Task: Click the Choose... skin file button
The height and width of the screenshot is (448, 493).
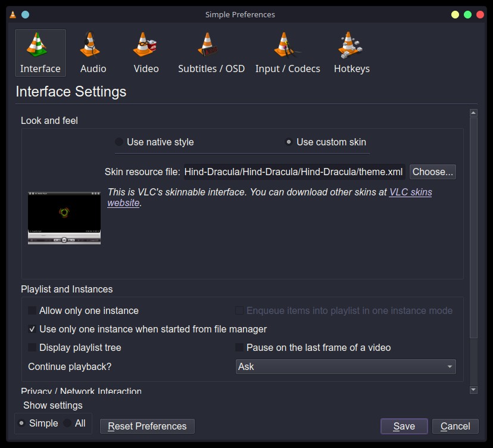Action: point(433,172)
